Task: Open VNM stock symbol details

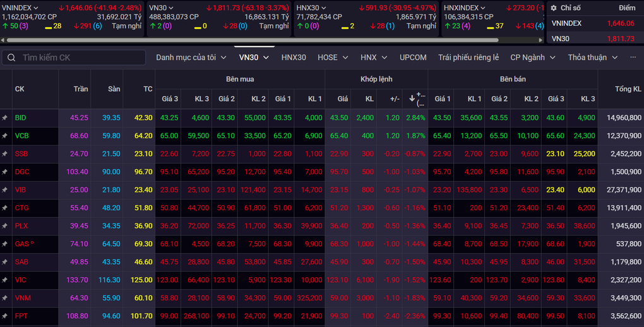Action: [x=23, y=298]
